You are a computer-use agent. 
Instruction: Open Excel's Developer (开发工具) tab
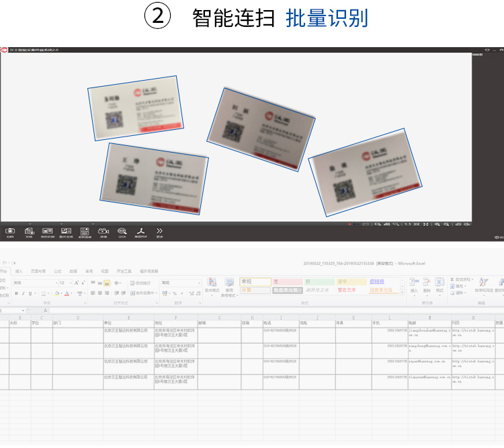click(x=124, y=271)
